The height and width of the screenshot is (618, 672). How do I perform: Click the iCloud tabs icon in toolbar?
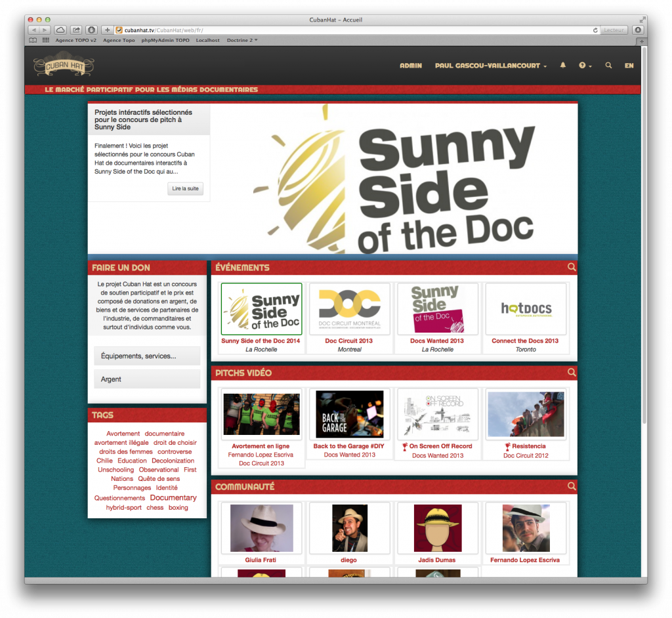pos(60,30)
